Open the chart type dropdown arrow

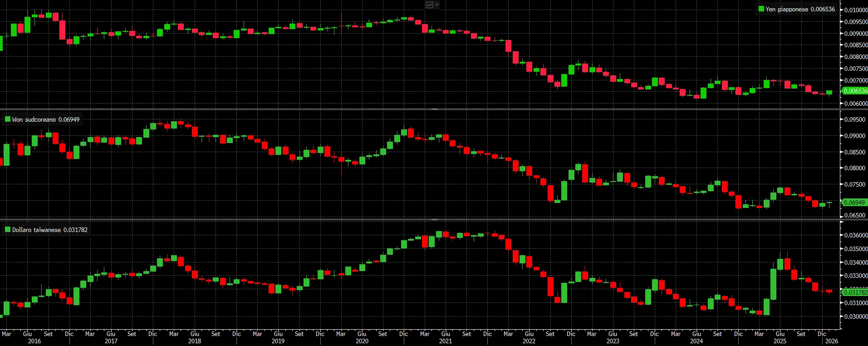click(x=437, y=5)
